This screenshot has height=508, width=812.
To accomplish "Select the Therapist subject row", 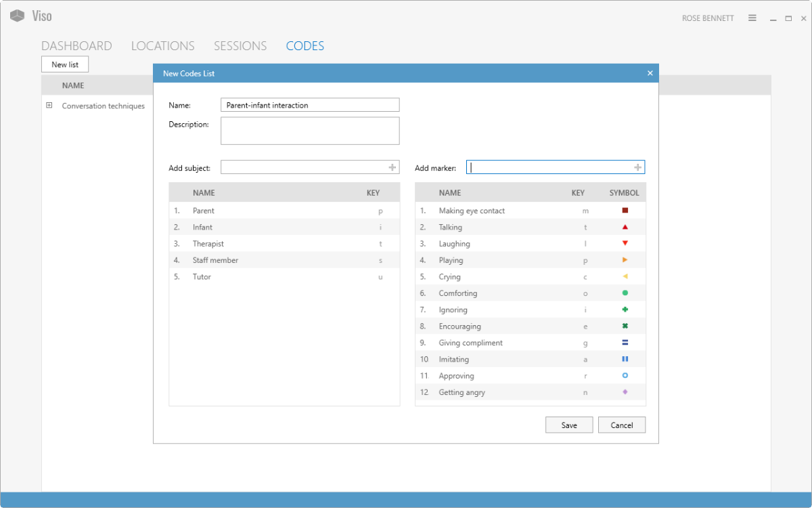I will point(284,244).
